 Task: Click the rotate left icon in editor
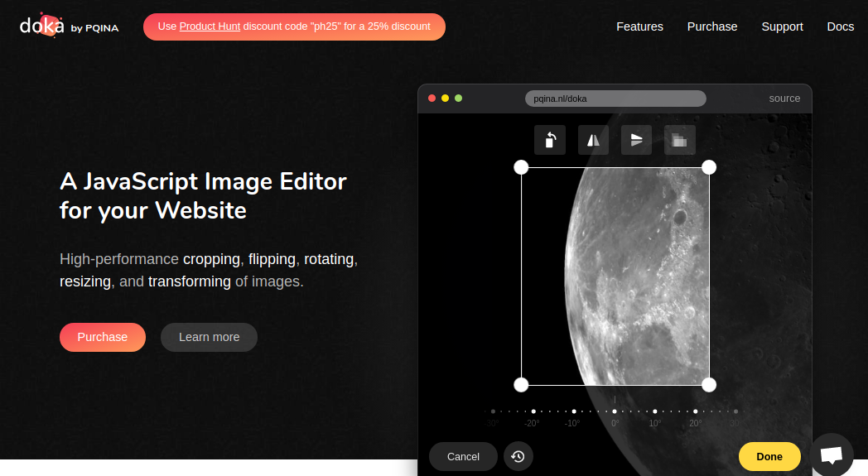[x=550, y=140]
